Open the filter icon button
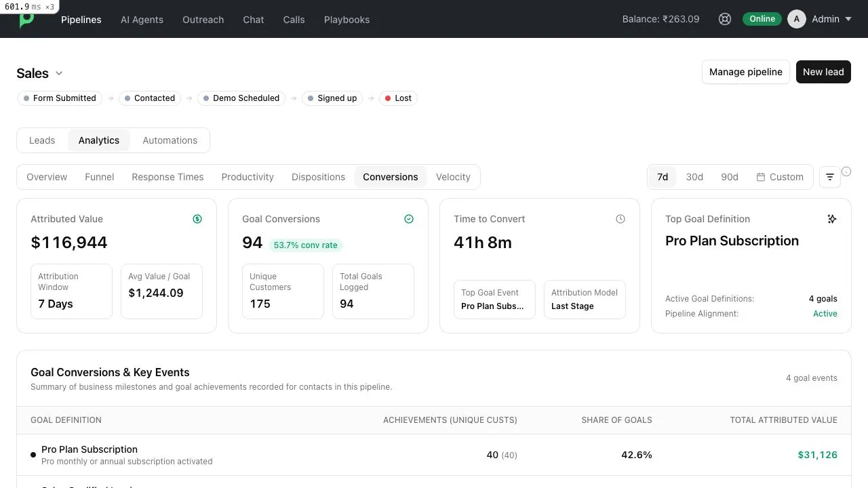 [830, 177]
